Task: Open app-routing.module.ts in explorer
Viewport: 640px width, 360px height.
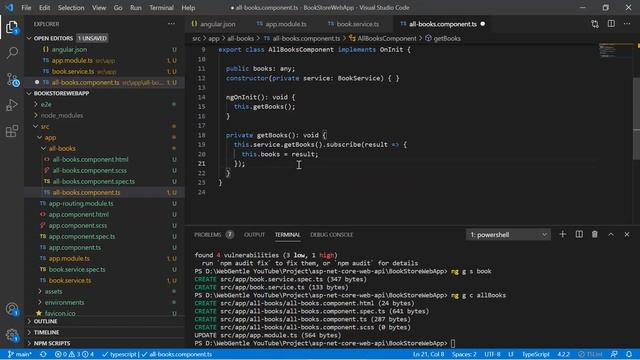Action: 81,203
